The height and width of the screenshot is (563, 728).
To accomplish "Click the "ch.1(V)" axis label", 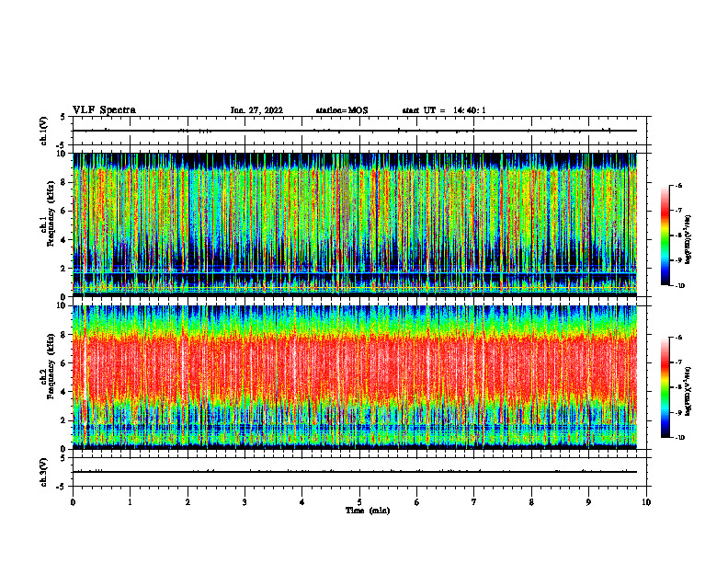I will tap(43, 131).
